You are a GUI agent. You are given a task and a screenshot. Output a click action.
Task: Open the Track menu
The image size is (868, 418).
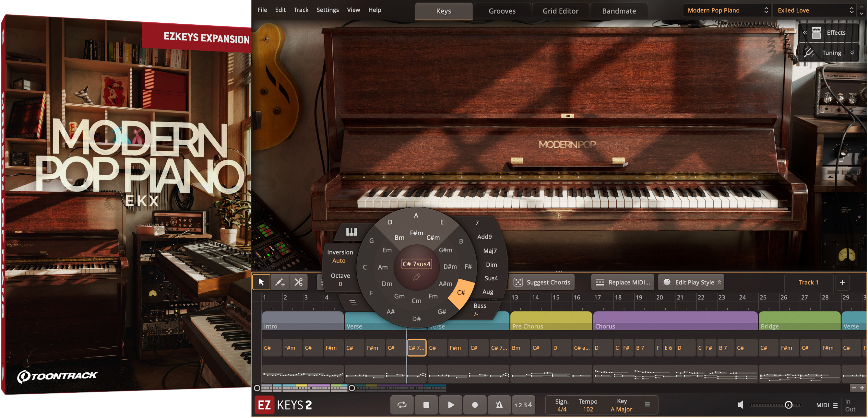pyautogui.click(x=301, y=10)
